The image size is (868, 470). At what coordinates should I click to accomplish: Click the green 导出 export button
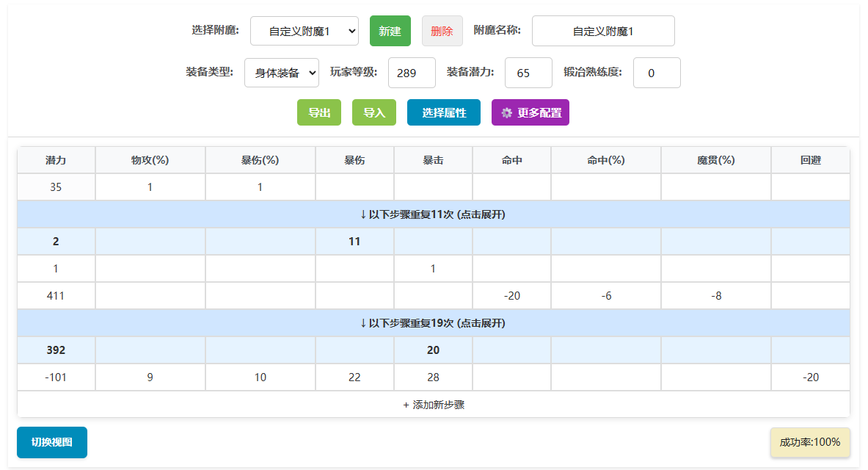(x=318, y=112)
